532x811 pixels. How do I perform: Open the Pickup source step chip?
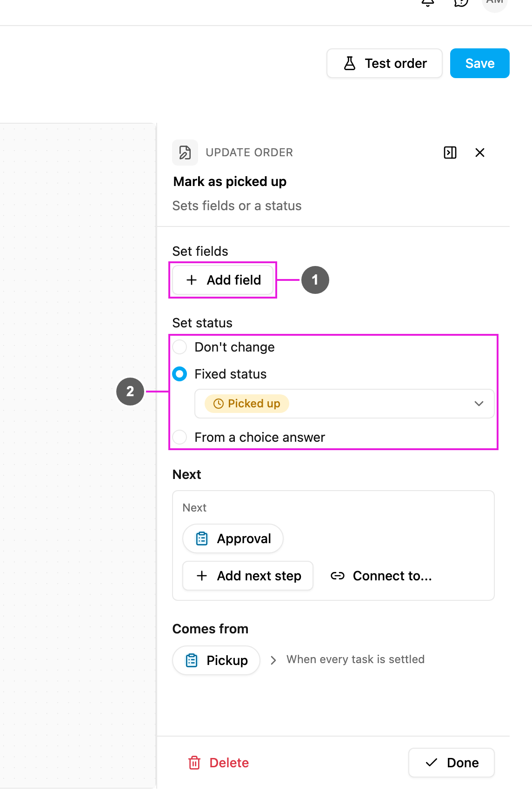[216, 660]
